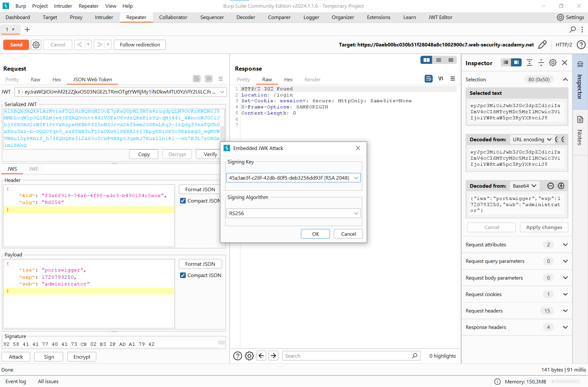Viewport: 588px width, 387px height.
Task: Add another decoding layer with the plus icon
Action: (x=561, y=186)
